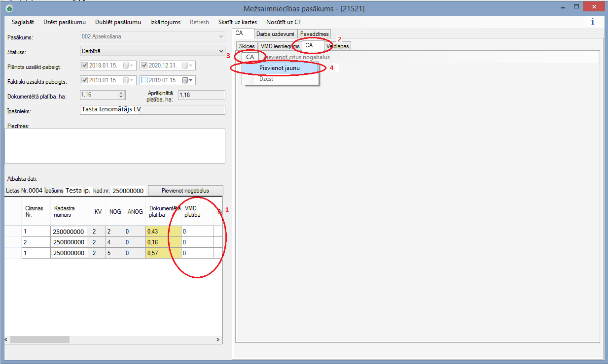The height and width of the screenshot is (364, 608).
Task: Expand the Statuss dropdown showing Darbībā
Action: (221, 51)
